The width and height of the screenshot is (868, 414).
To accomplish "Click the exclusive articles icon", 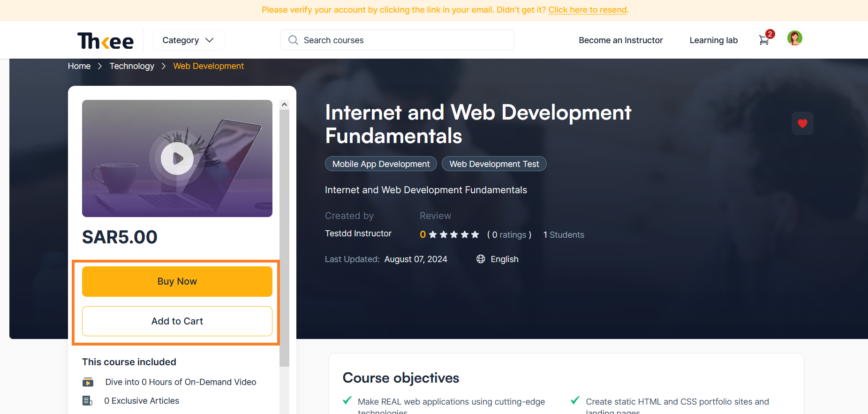I will tap(88, 401).
